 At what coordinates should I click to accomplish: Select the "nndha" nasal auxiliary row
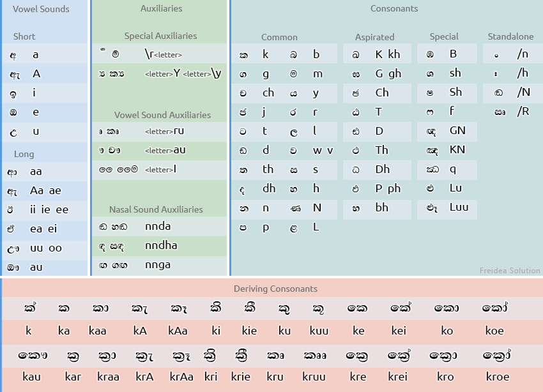[158, 245]
